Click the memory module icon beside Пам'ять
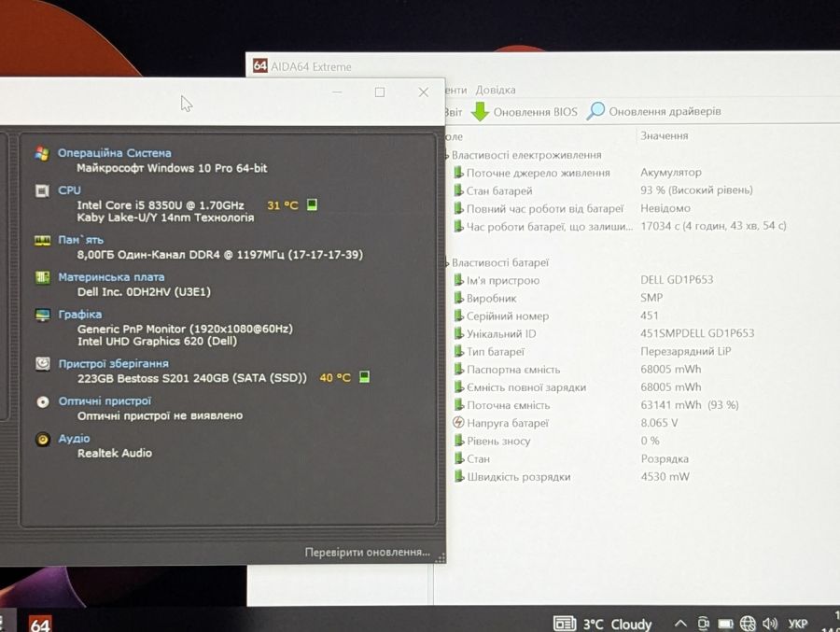 (x=42, y=240)
